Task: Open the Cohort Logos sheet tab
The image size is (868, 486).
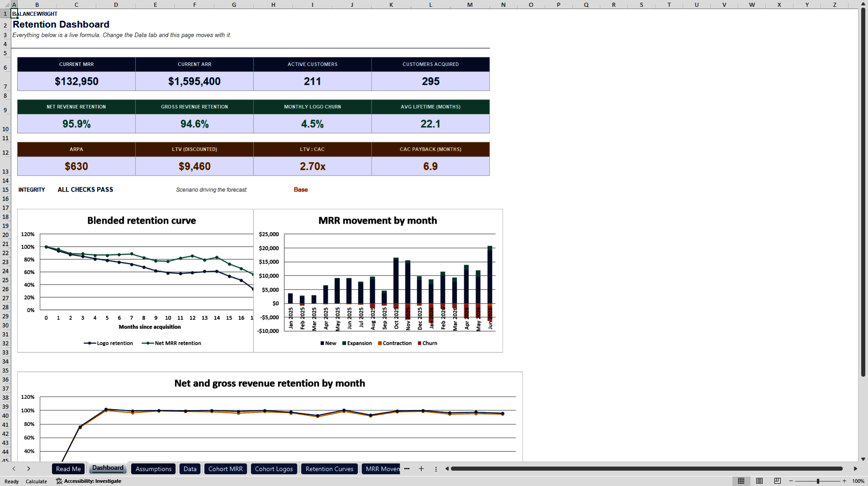Action: pyautogui.click(x=274, y=469)
